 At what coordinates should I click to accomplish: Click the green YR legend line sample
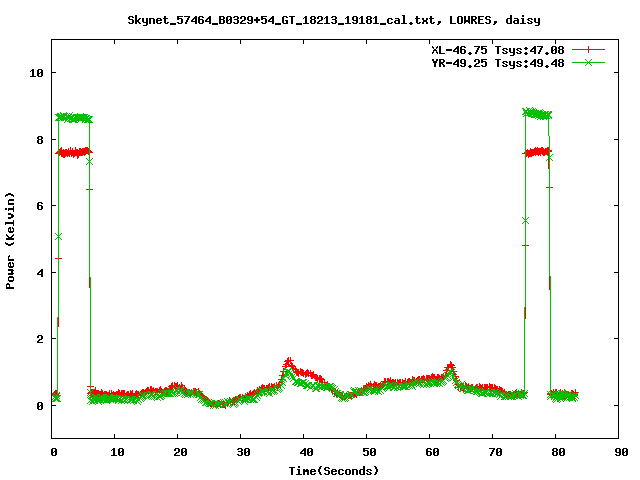(x=588, y=62)
